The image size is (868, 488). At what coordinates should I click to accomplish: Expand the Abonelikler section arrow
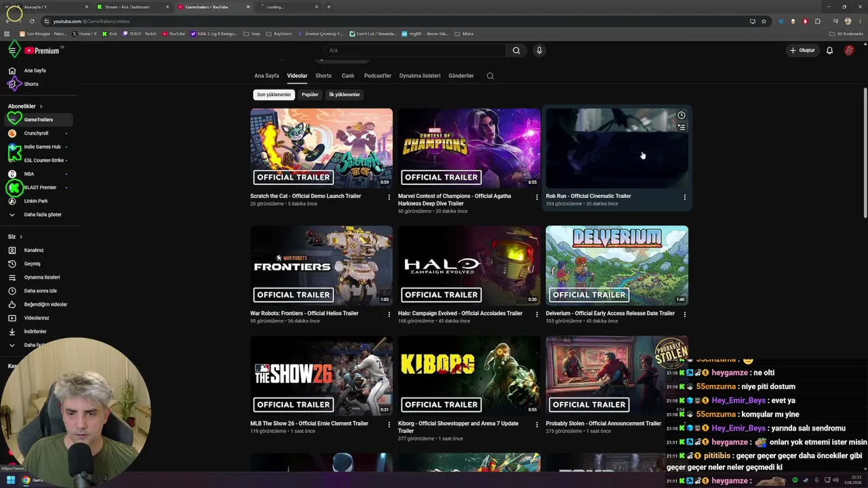[41, 106]
